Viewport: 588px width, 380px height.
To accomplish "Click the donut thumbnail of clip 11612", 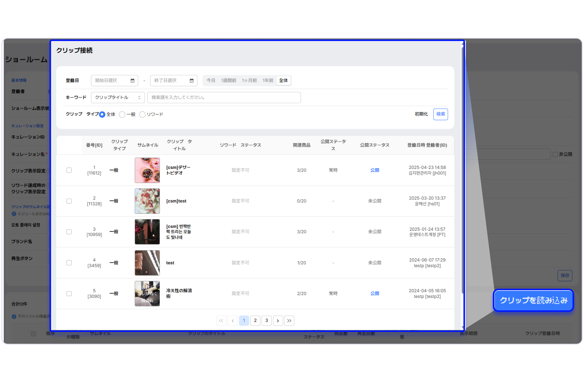I will coord(147,170).
